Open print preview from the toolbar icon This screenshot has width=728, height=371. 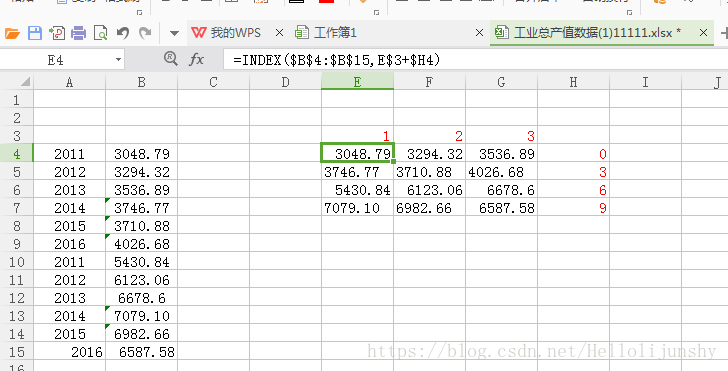point(100,33)
